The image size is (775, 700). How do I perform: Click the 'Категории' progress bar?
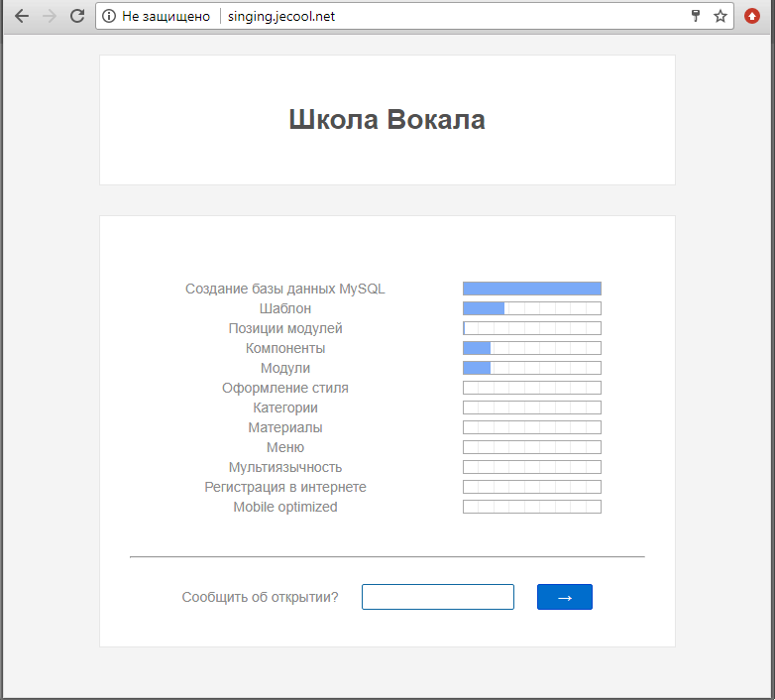[x=532, y=408]
